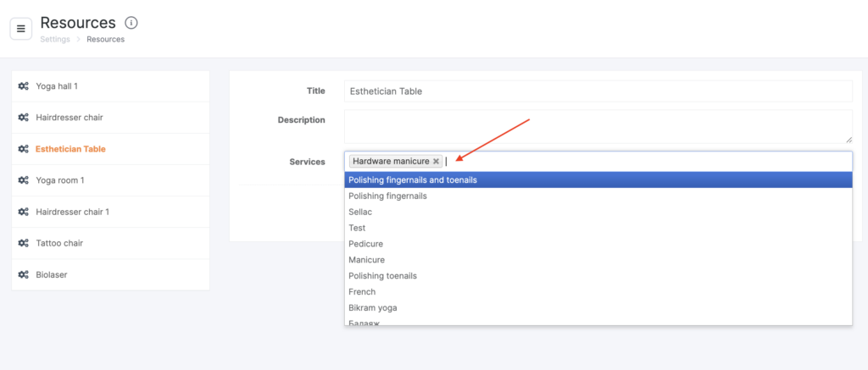The image size is (868, 370).
Task: Click the info icon beside Resources title
Action: [x=131, y=23]
